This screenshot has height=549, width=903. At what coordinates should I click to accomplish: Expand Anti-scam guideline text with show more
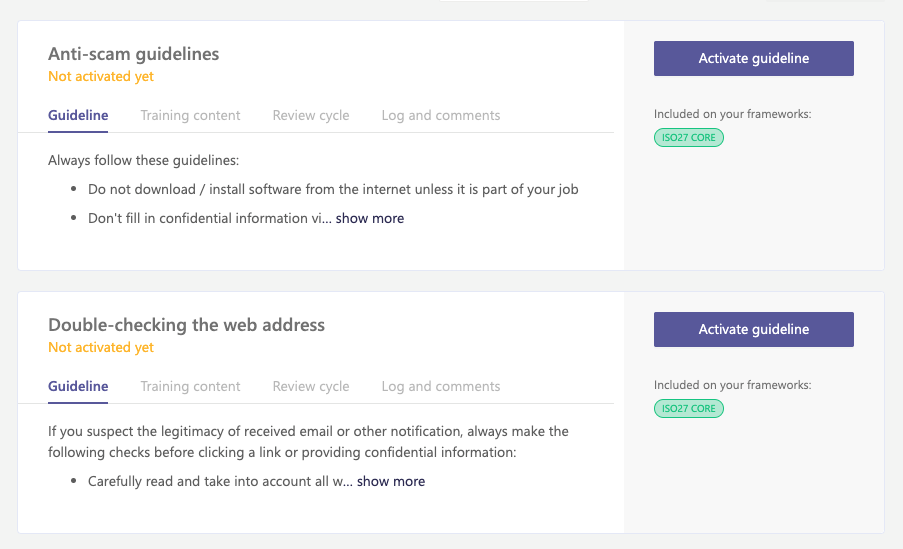point(370,218)
